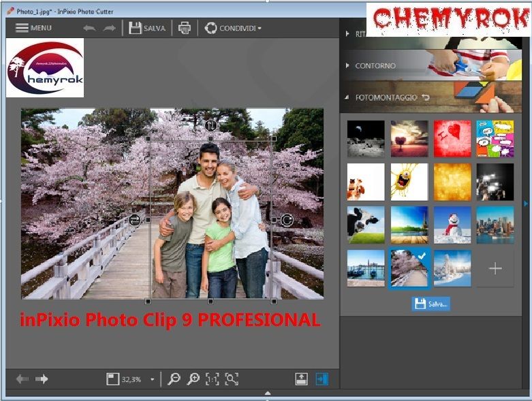Open the hamburger MENU
Viewport: 532px width, 401px height.
33,28
